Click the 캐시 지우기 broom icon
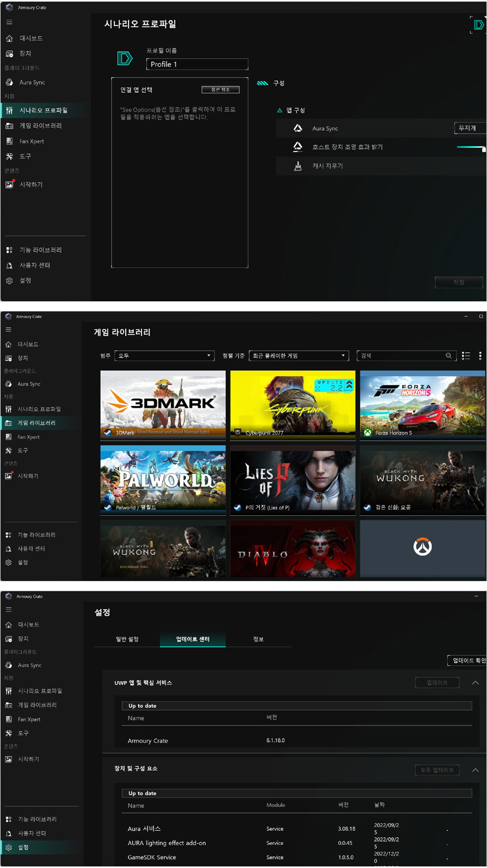This screenshot has height=868, width=487. click(298, 166)
